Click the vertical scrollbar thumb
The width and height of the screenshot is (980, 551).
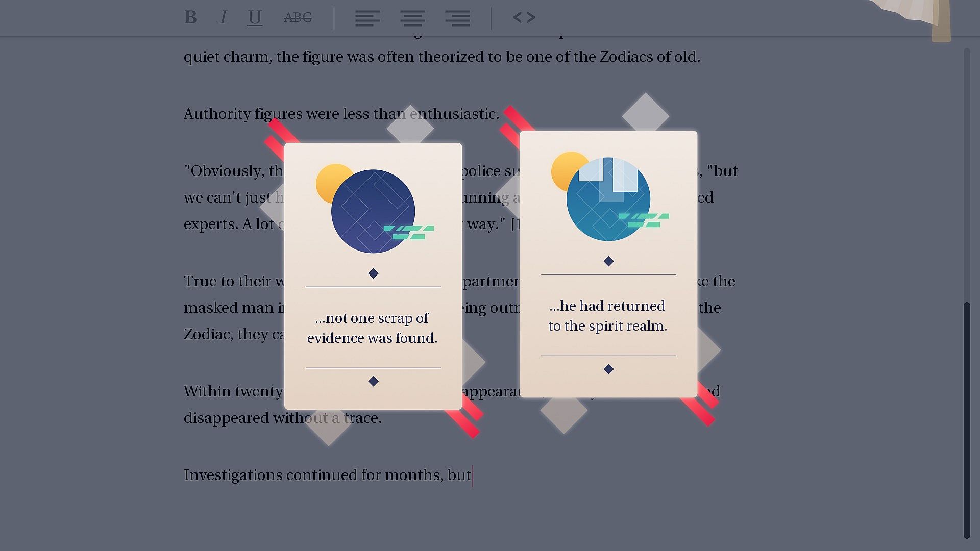tap(966, 418)
